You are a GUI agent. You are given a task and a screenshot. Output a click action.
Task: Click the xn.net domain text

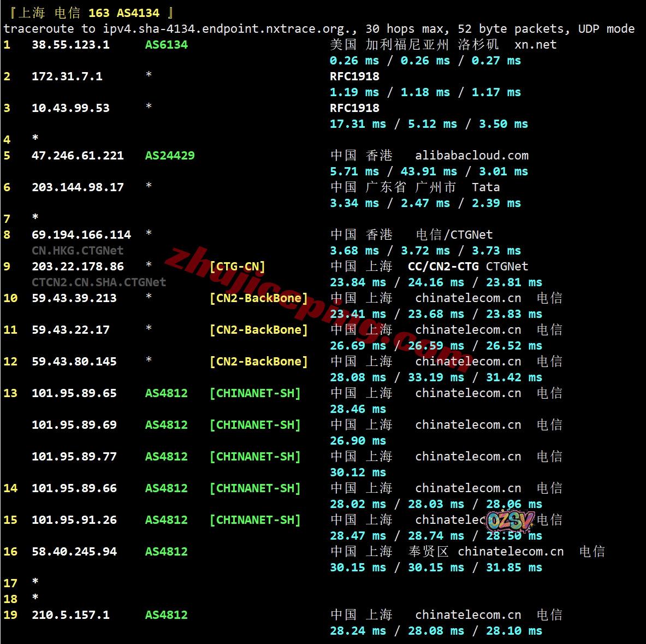(535, 45)
